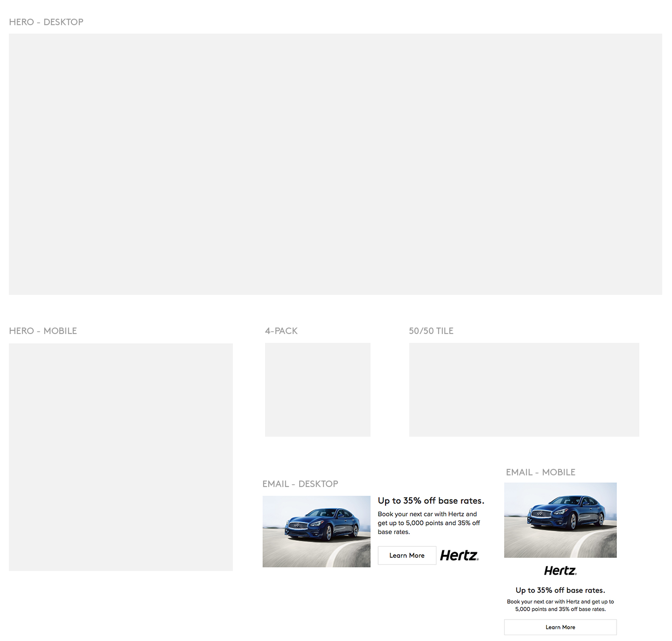The height and width of the screenshot is (641, 672).
Task: Click Learn More button in desktop email
Action: pos(406,555)
